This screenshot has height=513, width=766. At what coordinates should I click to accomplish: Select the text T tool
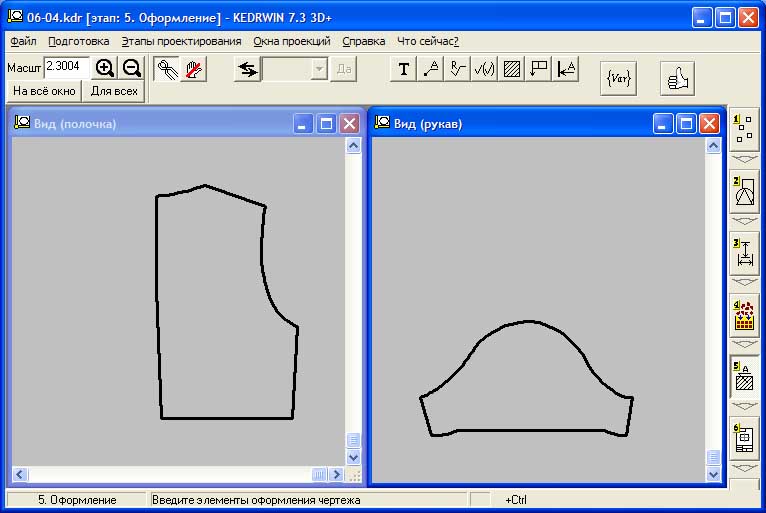(x=404, y=69)
